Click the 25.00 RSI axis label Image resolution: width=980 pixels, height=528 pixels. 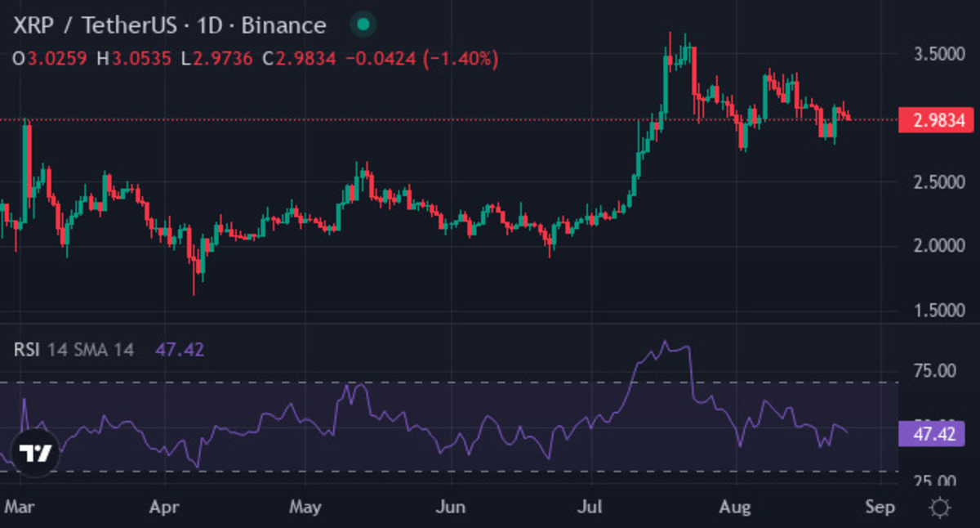coord(936,481)
